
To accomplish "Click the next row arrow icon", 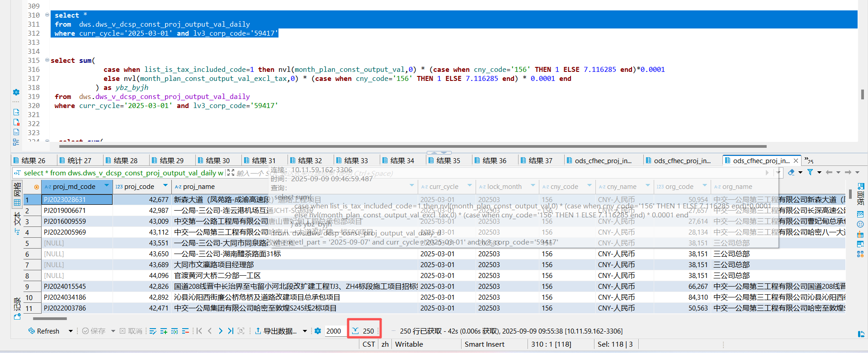I will click(x=220, y=331).
